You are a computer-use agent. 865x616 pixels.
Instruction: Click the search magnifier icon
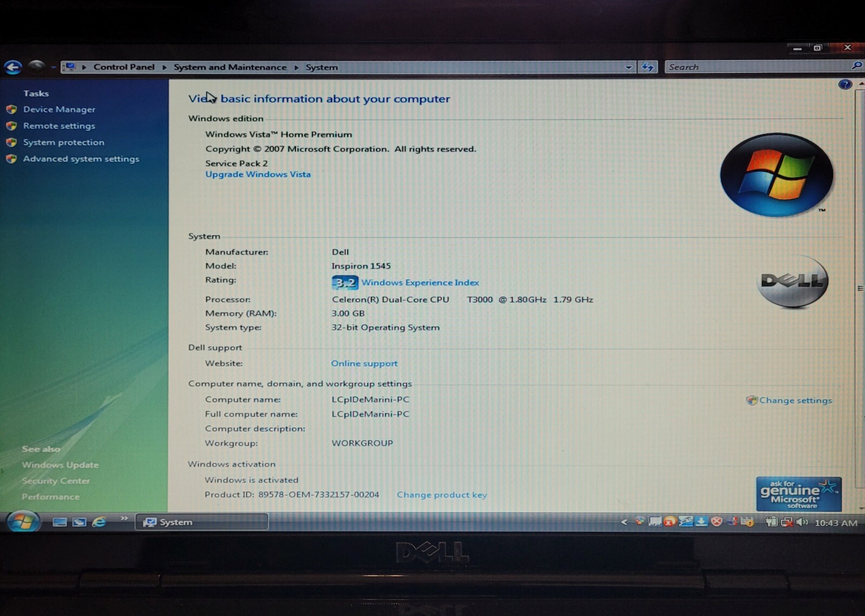(x=856, y=66)
